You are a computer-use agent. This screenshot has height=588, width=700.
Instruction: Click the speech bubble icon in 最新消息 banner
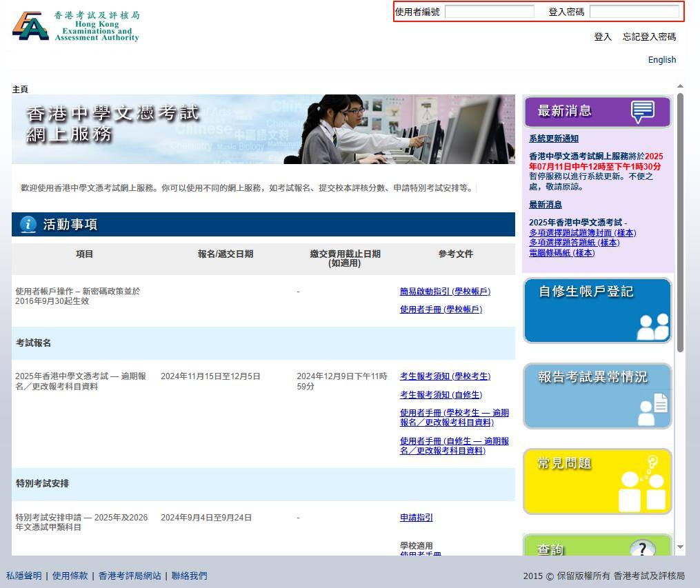pos(642,112)
